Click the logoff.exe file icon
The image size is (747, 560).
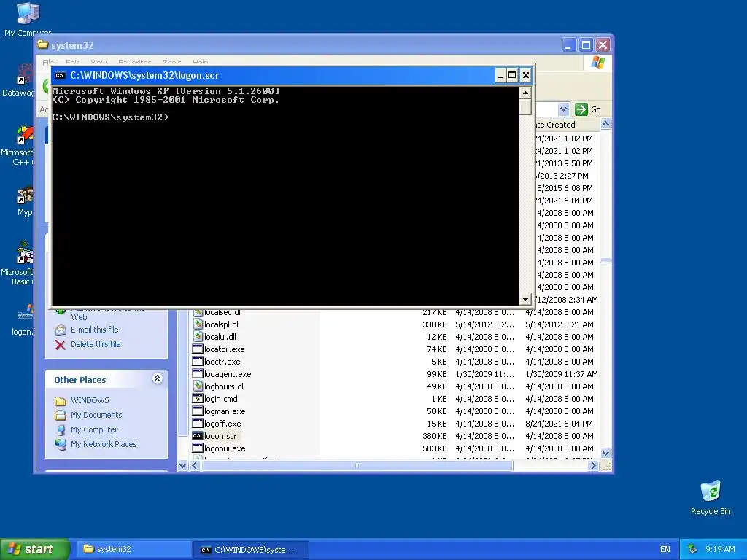[198, 424]
